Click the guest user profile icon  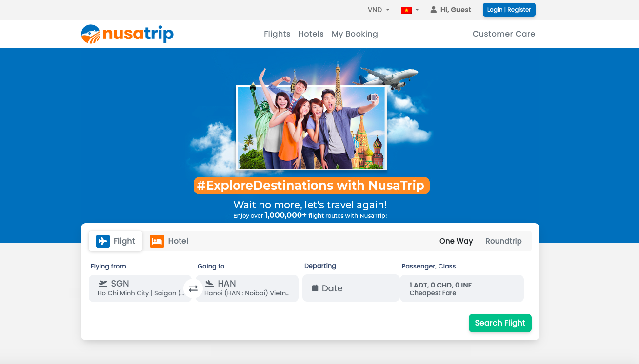434,10
